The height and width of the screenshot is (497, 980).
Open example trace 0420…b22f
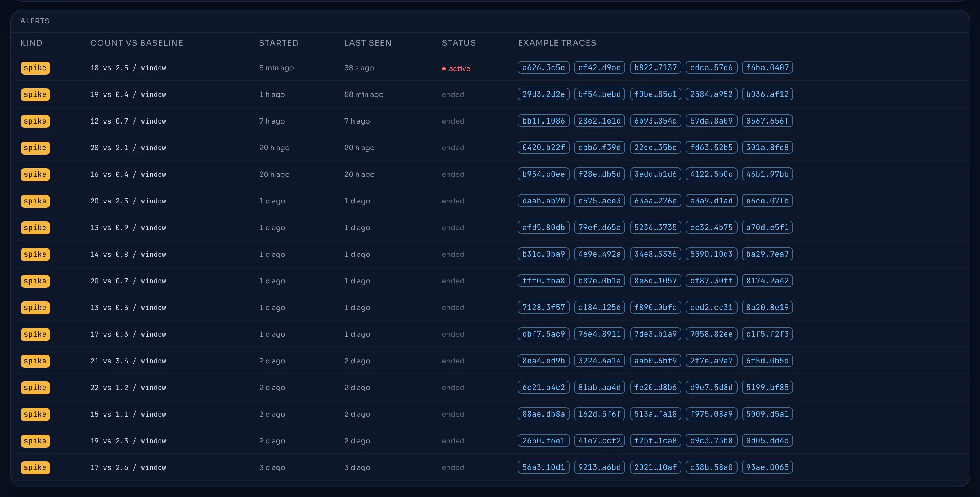click(x=543, y=148)
